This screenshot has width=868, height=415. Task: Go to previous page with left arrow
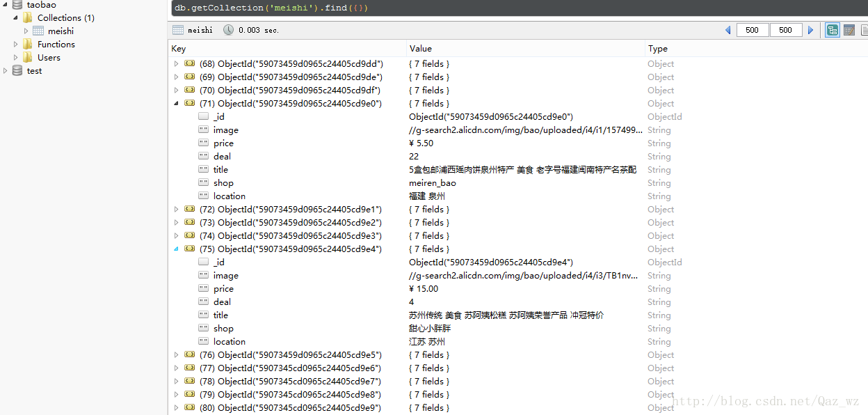[728, 30]
